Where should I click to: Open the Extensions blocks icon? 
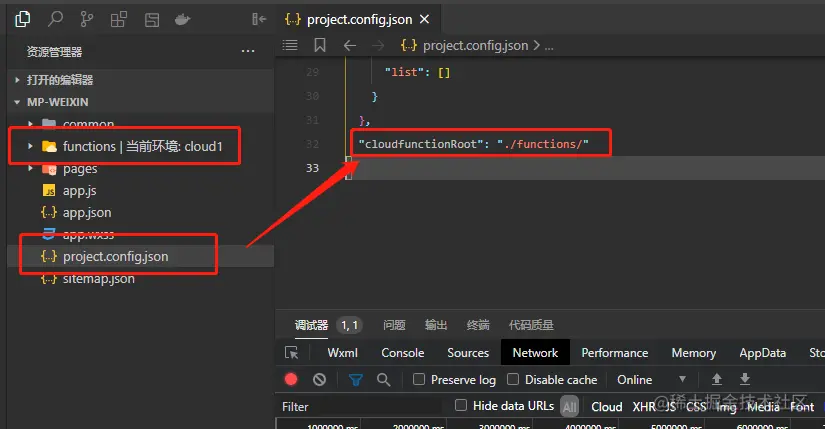click(119, 19)
